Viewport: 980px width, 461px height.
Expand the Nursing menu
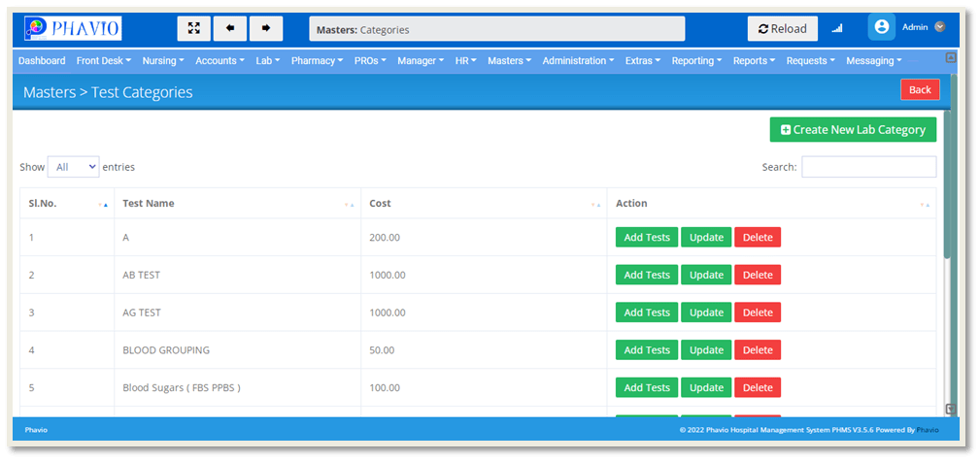(x=163, y=60)
